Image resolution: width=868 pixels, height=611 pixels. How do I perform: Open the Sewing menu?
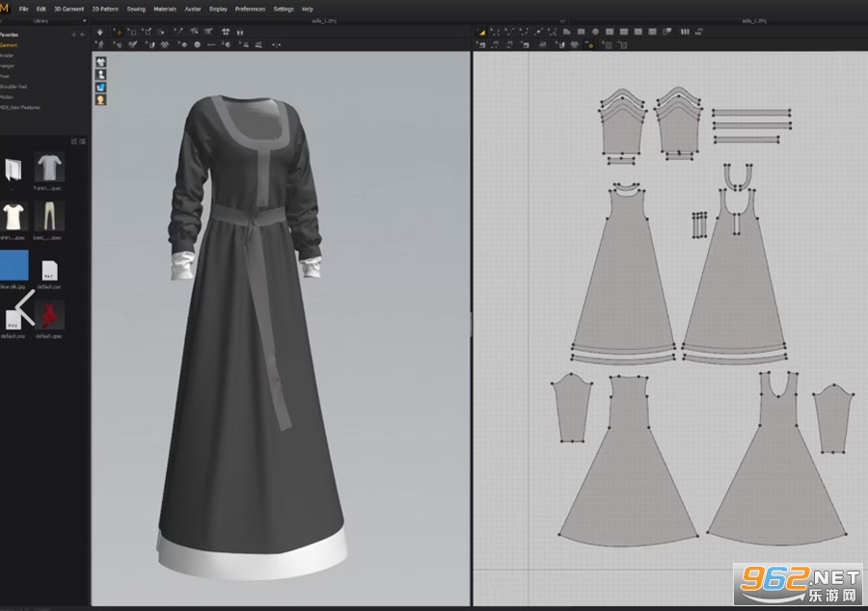(136, 9)
